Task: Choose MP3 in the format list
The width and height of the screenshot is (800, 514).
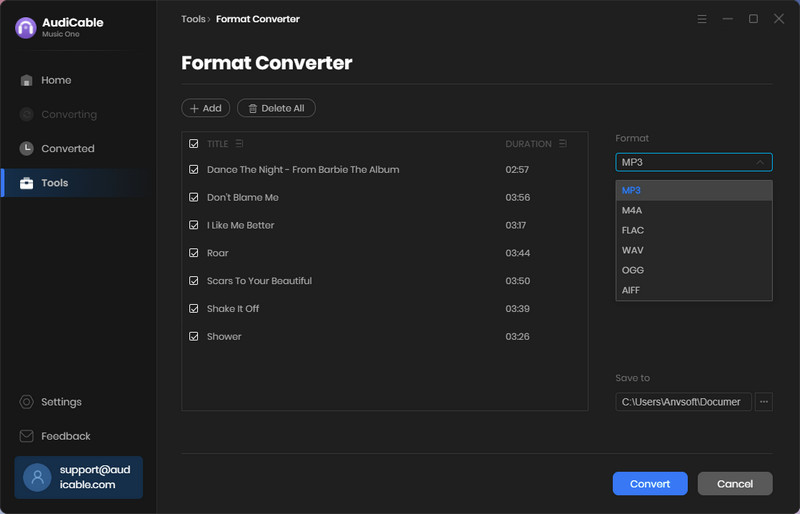Action: 694,190
